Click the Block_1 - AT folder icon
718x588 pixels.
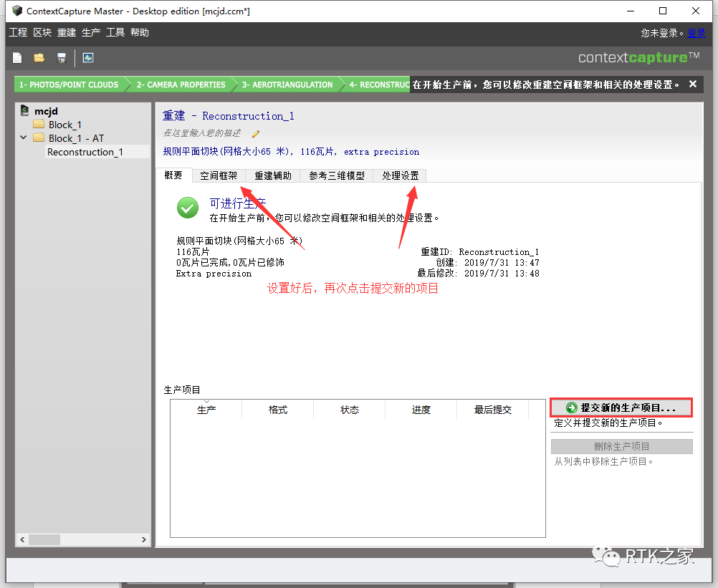click(x=39, y=138)
